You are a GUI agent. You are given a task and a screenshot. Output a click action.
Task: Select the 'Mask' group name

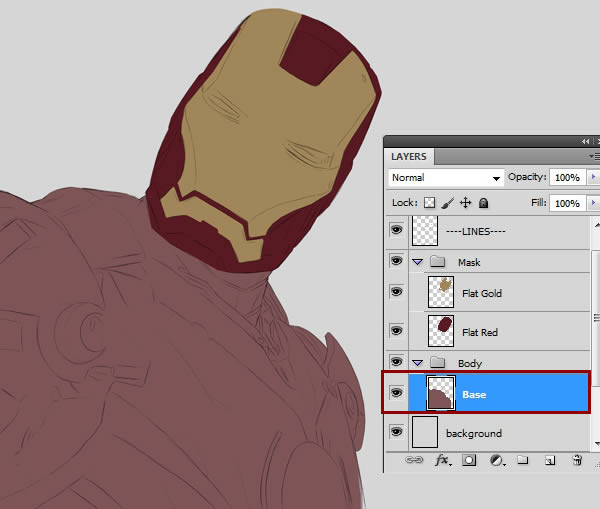pos(469,263)
